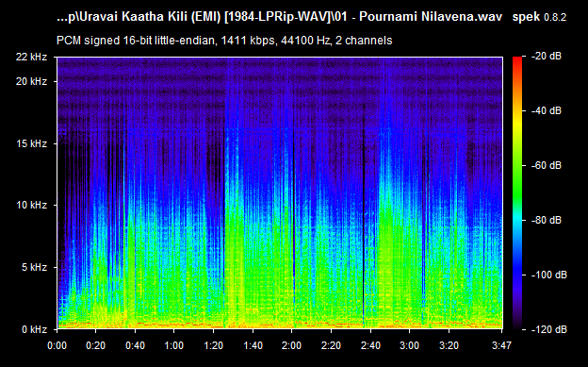Click the 3:47 end time label
This screenshot has width=588, height=367.
501,345
